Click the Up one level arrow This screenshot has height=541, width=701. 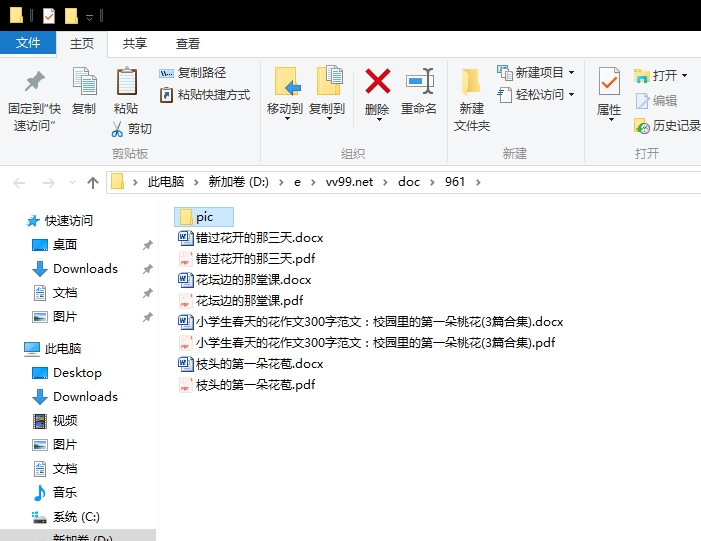click(93, 182)
